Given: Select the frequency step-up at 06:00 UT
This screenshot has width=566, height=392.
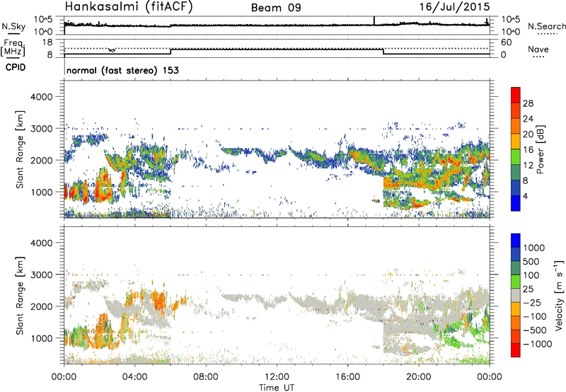Looking at the screenshot, I should tap(171, 52).
